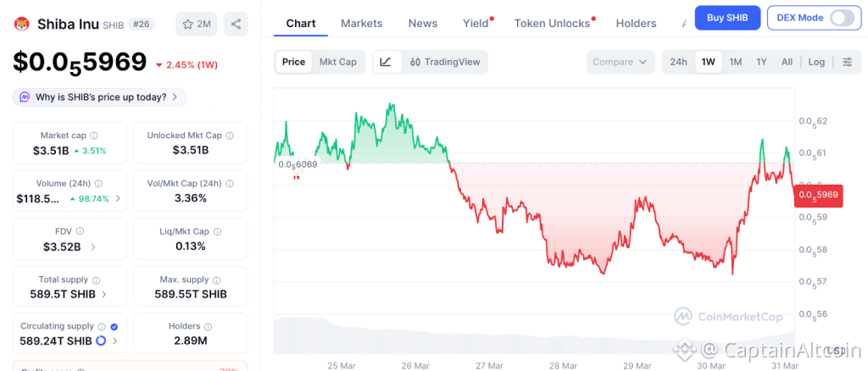Switch chart to Mkt Cap view

(x=337, y=62)
